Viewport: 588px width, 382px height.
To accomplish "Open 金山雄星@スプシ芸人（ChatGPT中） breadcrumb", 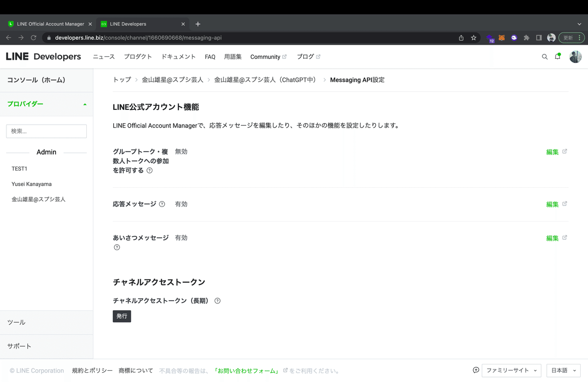I will pos(265,79).
